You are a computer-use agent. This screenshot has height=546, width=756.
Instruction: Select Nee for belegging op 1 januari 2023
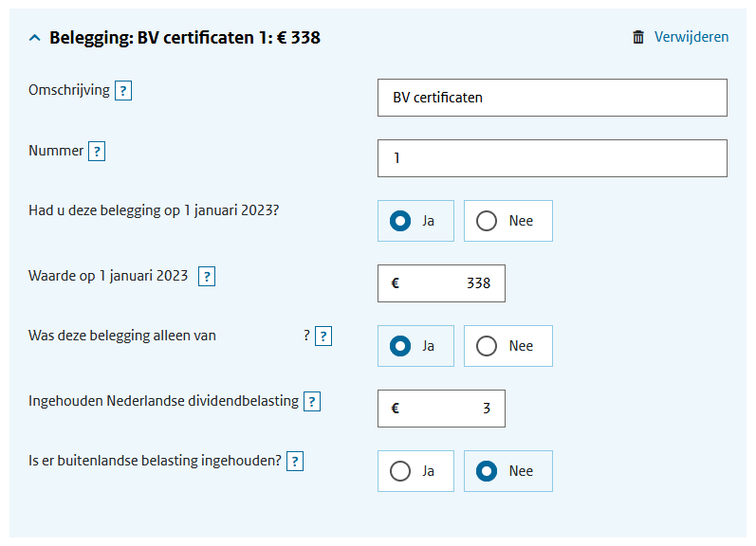tap(508, 221)
